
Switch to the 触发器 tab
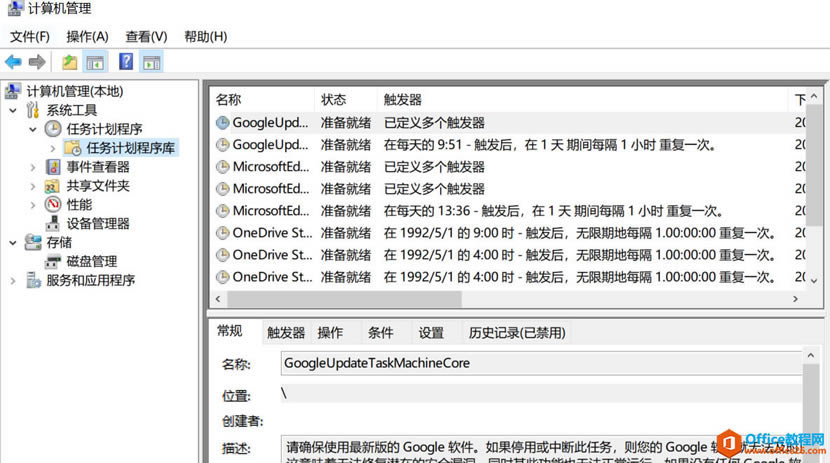pos(286,333)
